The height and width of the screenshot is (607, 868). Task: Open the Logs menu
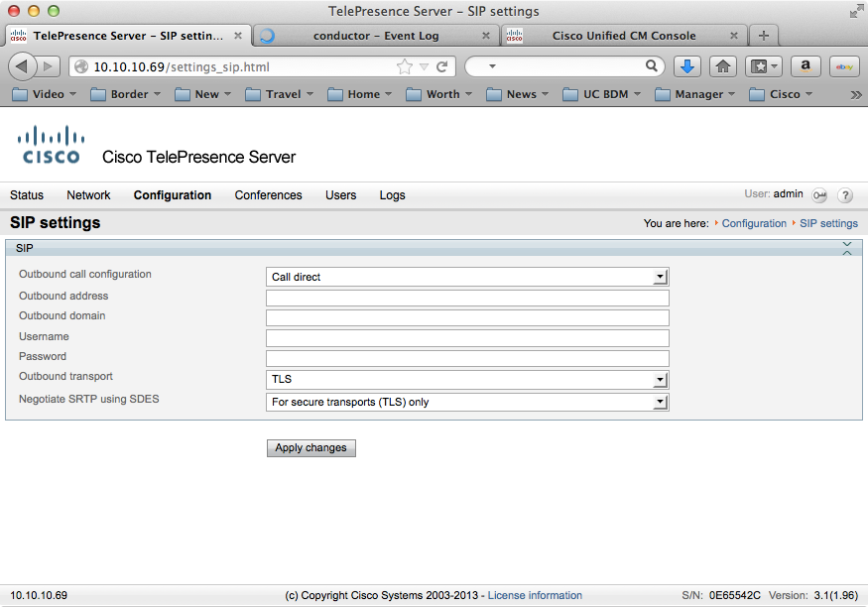[392, 195]
